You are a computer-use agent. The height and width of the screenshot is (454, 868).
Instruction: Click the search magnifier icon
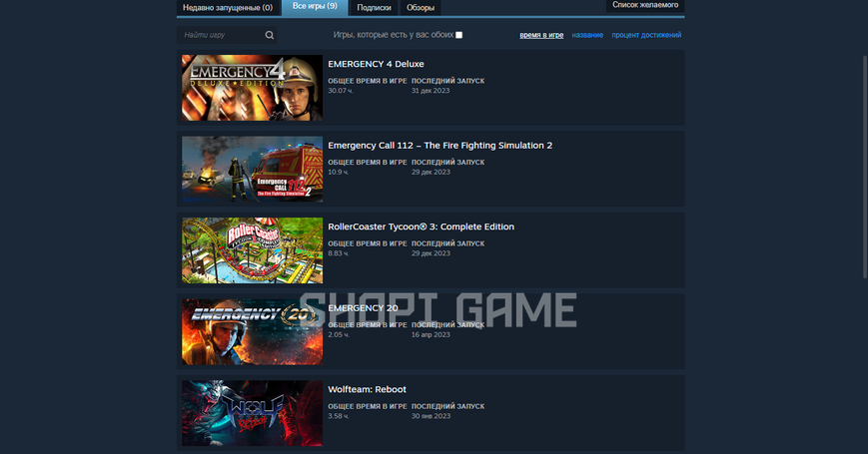[269, 35]
